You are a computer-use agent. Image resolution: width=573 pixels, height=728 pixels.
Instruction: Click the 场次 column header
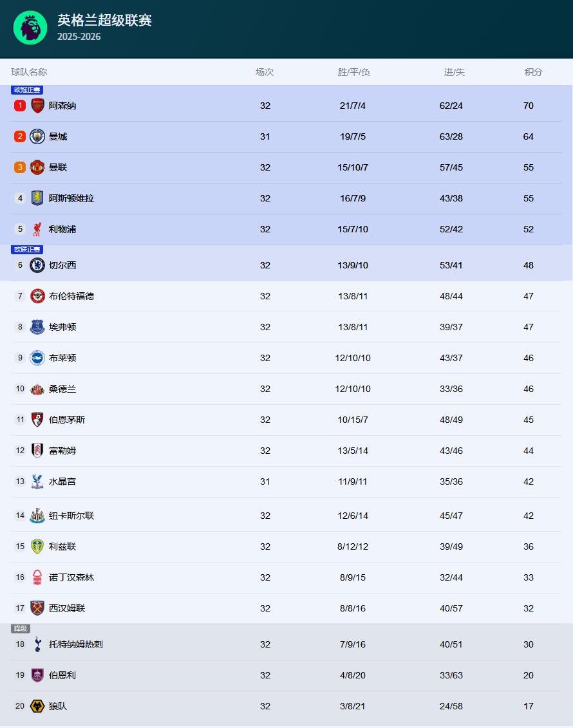click(265, 72)
